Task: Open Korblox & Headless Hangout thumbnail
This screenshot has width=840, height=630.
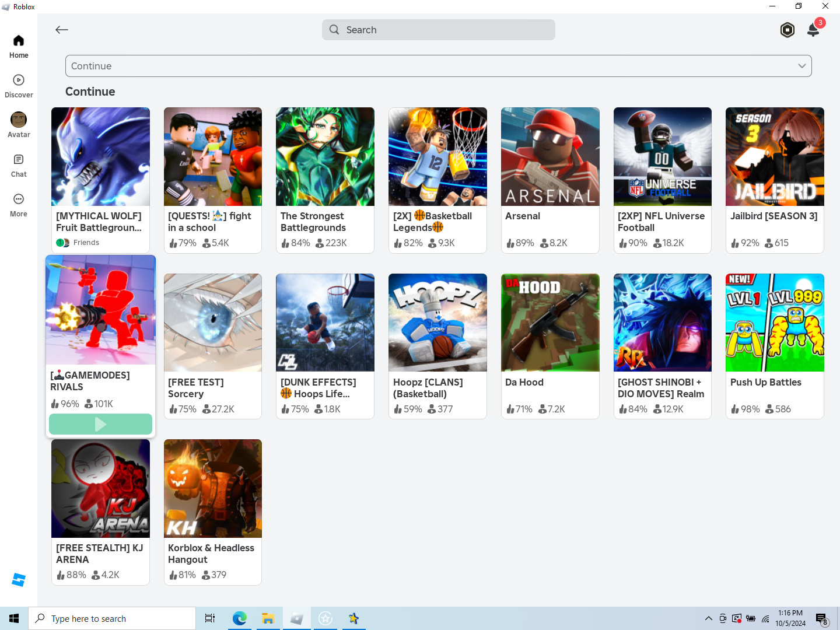Action: point(213,488)
